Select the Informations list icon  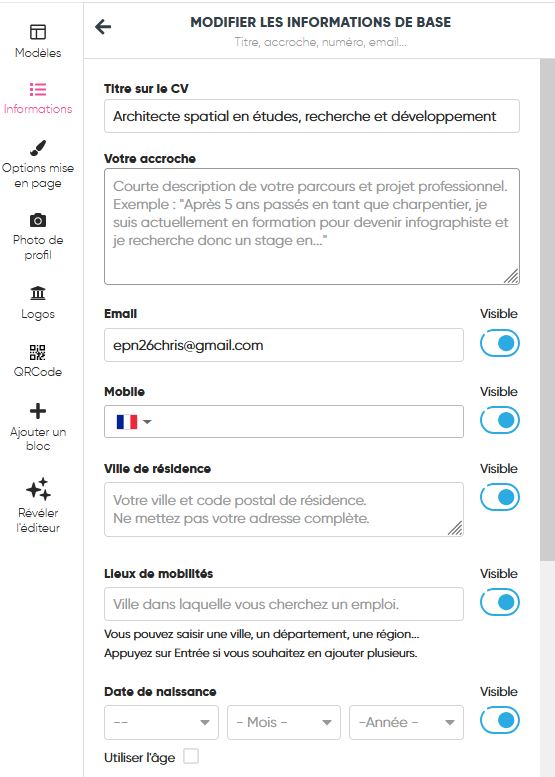pos(38,90)
